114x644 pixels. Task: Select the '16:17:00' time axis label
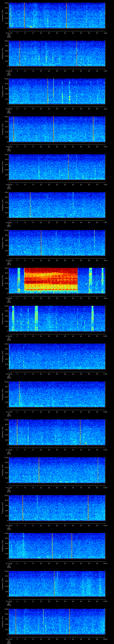[x=9, y=639]
